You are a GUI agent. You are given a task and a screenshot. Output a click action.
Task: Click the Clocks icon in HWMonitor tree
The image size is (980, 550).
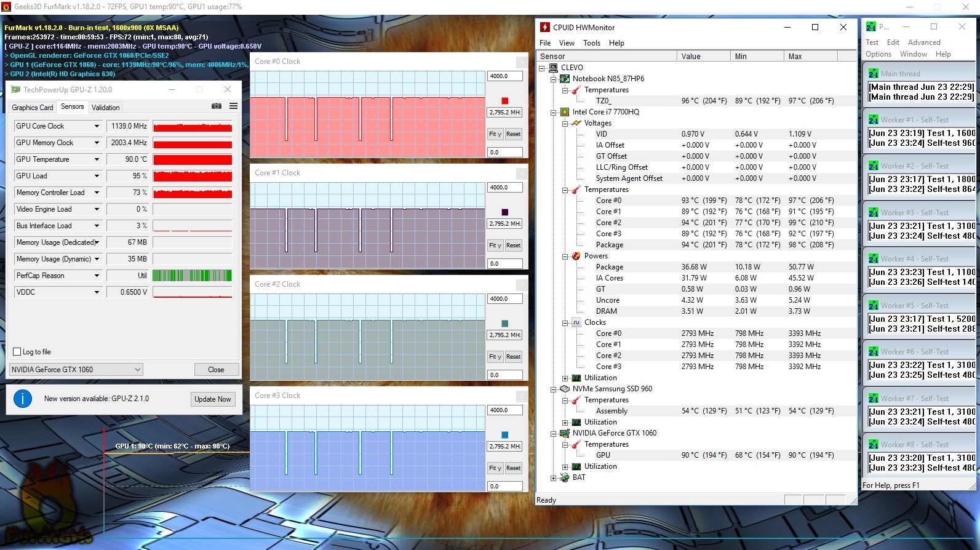pyautogui.click(x=576, y=322)
